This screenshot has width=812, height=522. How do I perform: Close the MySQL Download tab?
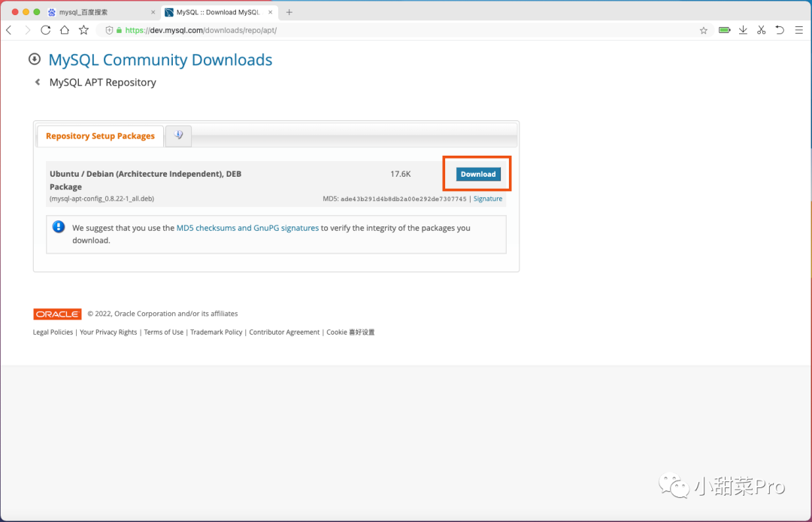point(270,12)
